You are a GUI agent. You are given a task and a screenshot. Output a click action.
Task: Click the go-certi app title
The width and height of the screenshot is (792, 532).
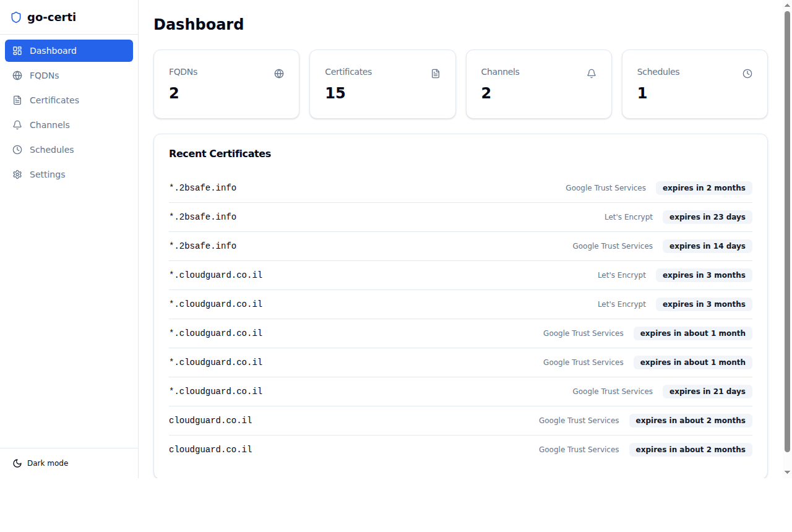[x=51, y=17]
